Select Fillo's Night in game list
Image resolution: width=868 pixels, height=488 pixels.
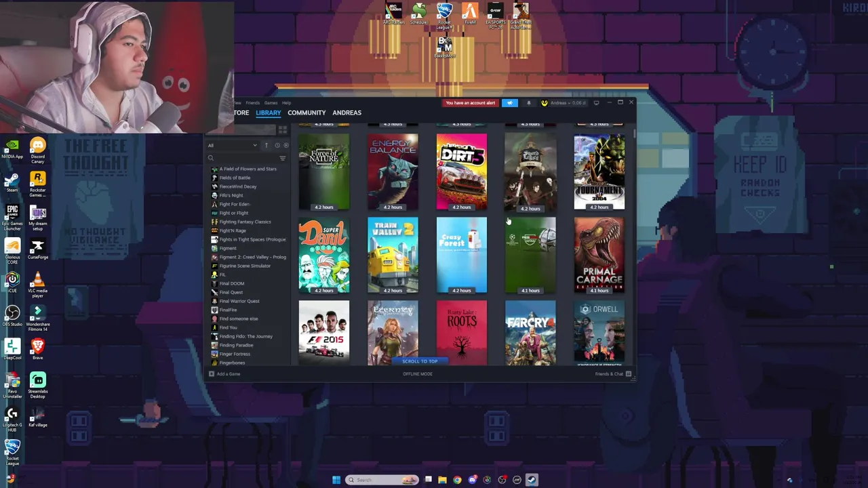231,195
